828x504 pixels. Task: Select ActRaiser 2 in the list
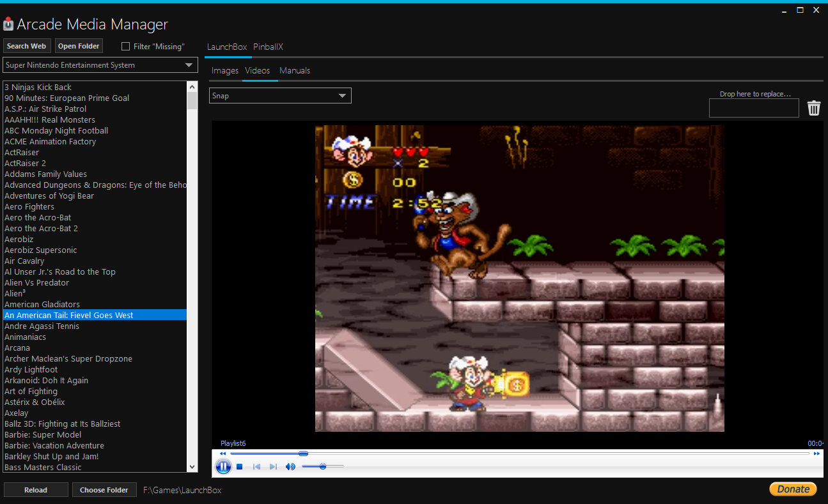point(95,163)
